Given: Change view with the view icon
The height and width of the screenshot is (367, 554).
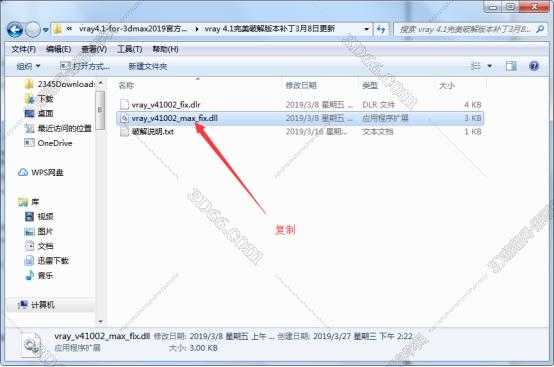Looking at the screenshot, I should [476, 66].
